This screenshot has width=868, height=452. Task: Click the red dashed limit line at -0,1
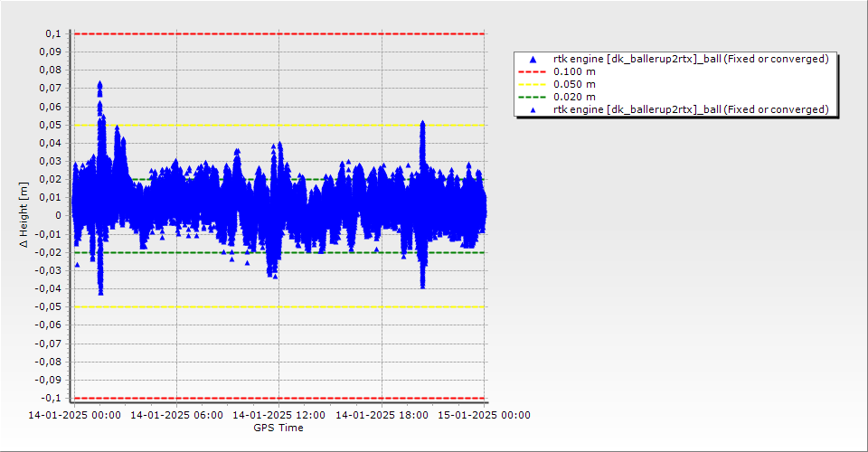(279, 398)
